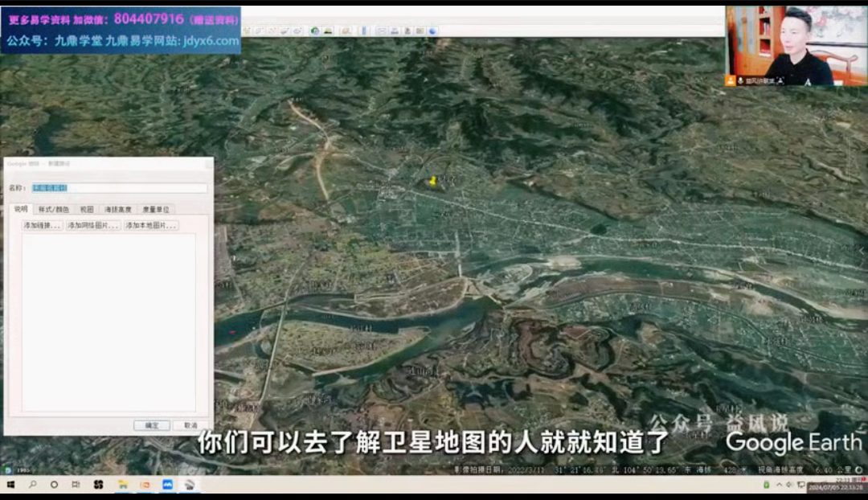868x500 pixels.
Task: Cancel the dialog with 取消
Action: tap(190, 425)
